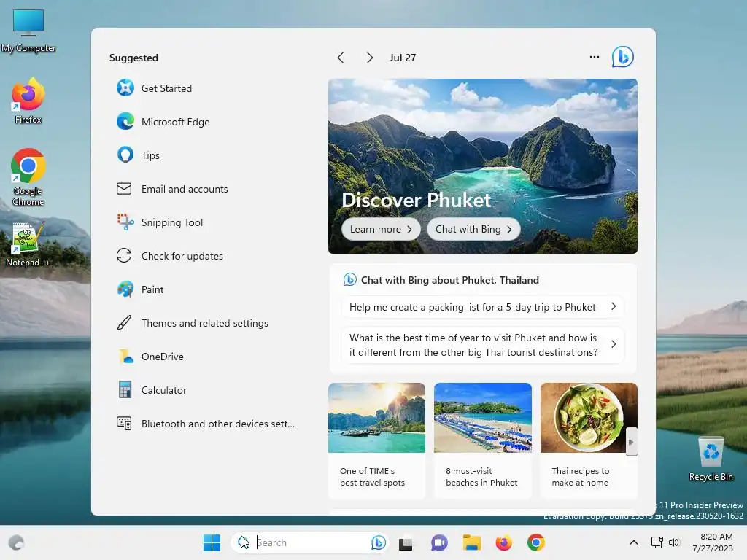Open Email and accounts envelope icon
Image resolution: width=747 pixels, height=560 pixels.
[x=124, y=189]
